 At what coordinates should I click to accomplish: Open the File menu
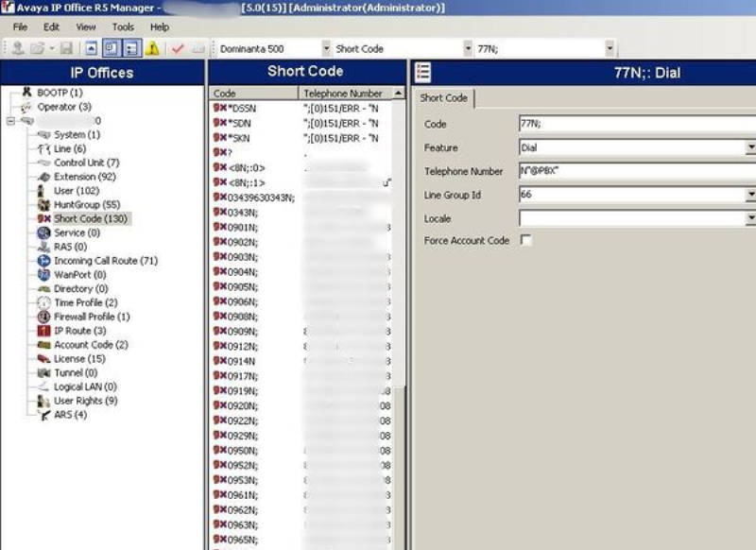pos(20,27)
